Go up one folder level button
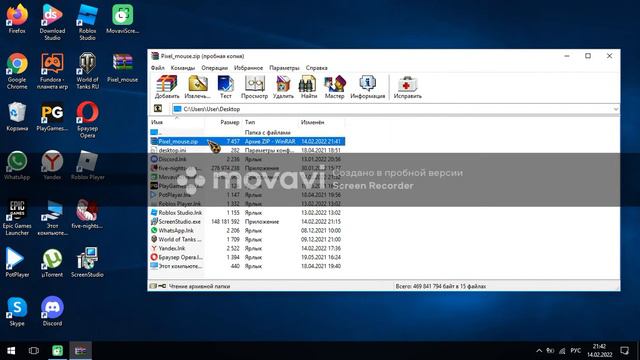The height and width of the screenshot is (360, 640). (x=158, y=109)
